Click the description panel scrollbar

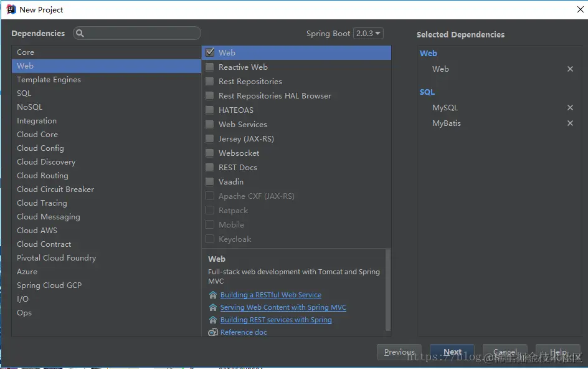tap(388, 290)
